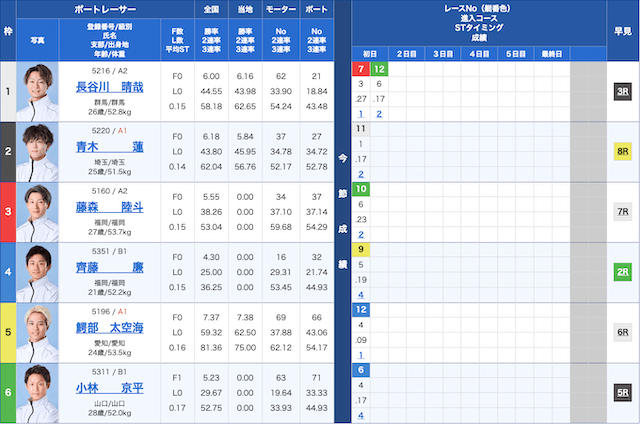Viewport: 640px width, 424px height.
Task: Click the red race number 7 cell
Action: click(x=360, y=69)
